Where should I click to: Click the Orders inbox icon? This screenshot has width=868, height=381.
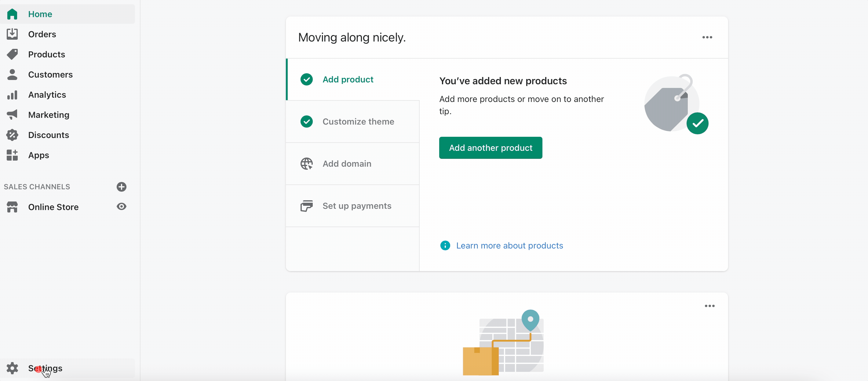[12, 34]
